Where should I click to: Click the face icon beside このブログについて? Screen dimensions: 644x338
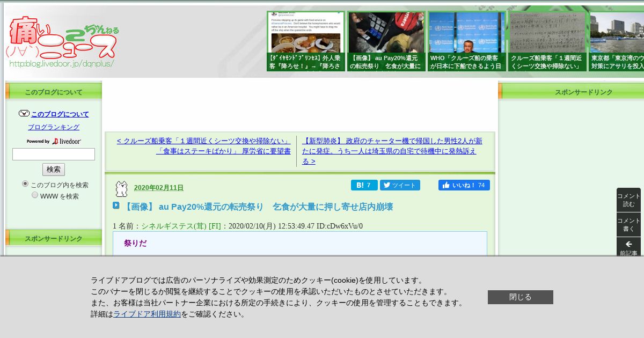(x=24, y=113)
